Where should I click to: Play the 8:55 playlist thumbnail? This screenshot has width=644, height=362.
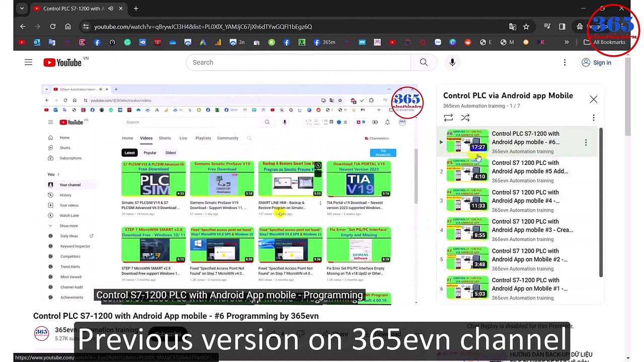467,230
